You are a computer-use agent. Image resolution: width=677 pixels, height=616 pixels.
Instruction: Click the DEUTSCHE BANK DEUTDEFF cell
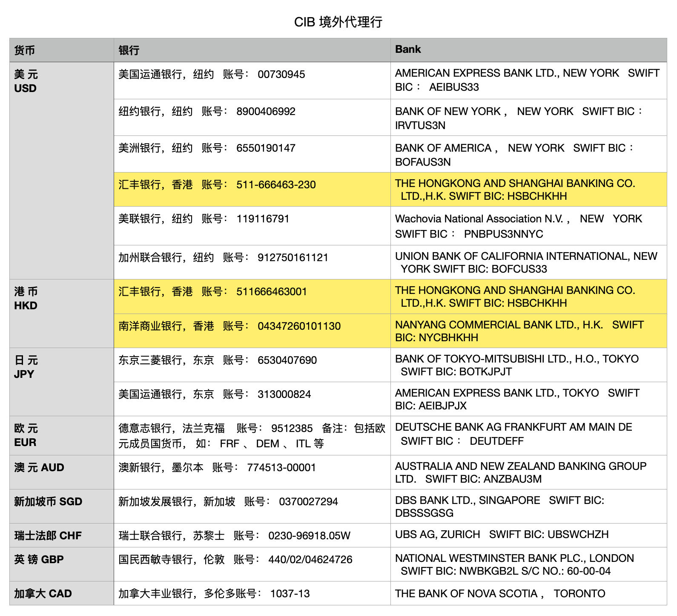point(528,436)
